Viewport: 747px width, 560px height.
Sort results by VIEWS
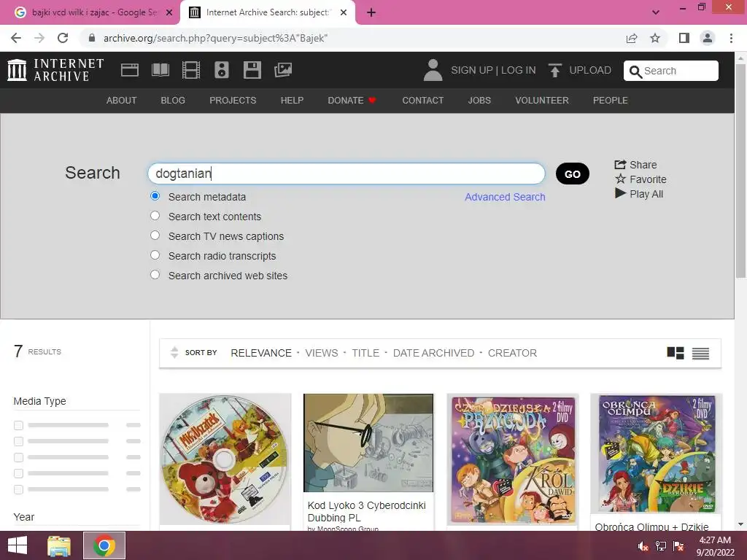[322, 353]
